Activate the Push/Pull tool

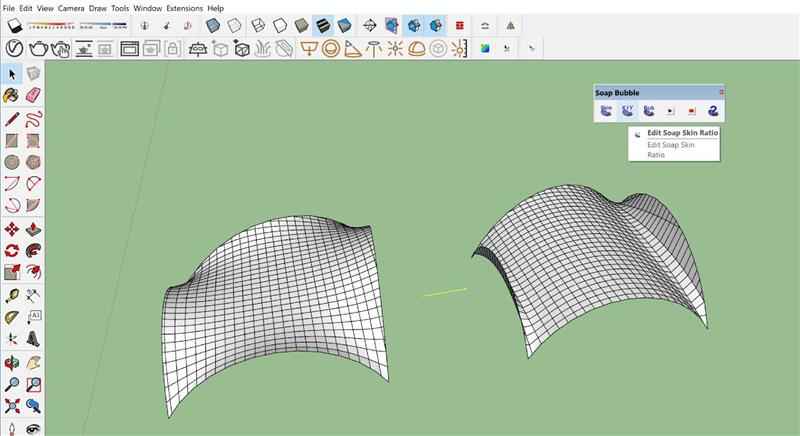(x=33, y=229)
